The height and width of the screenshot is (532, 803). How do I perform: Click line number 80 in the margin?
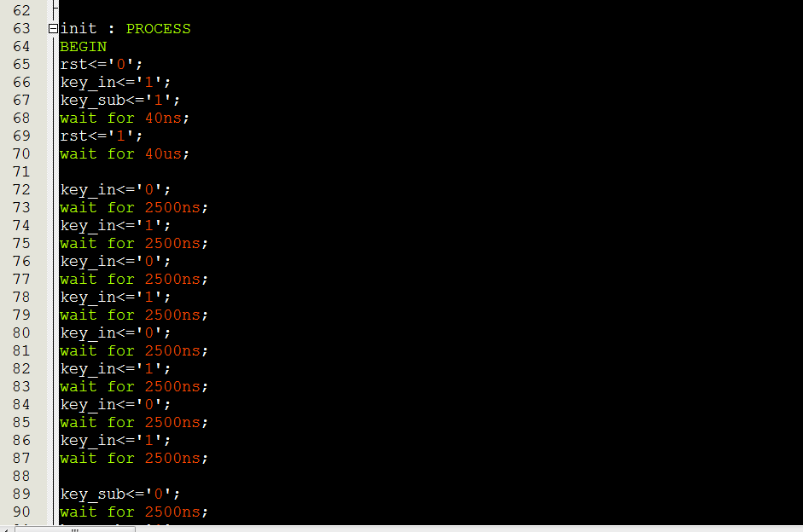click(21, 333)
